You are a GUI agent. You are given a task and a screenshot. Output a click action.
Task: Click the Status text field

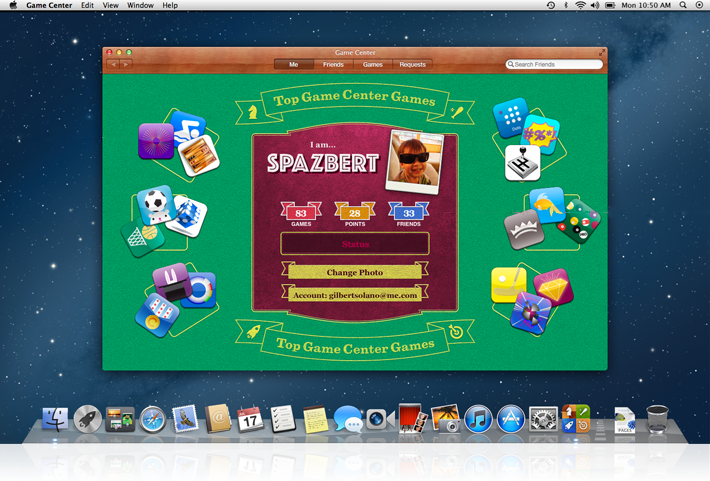(355, 244)
